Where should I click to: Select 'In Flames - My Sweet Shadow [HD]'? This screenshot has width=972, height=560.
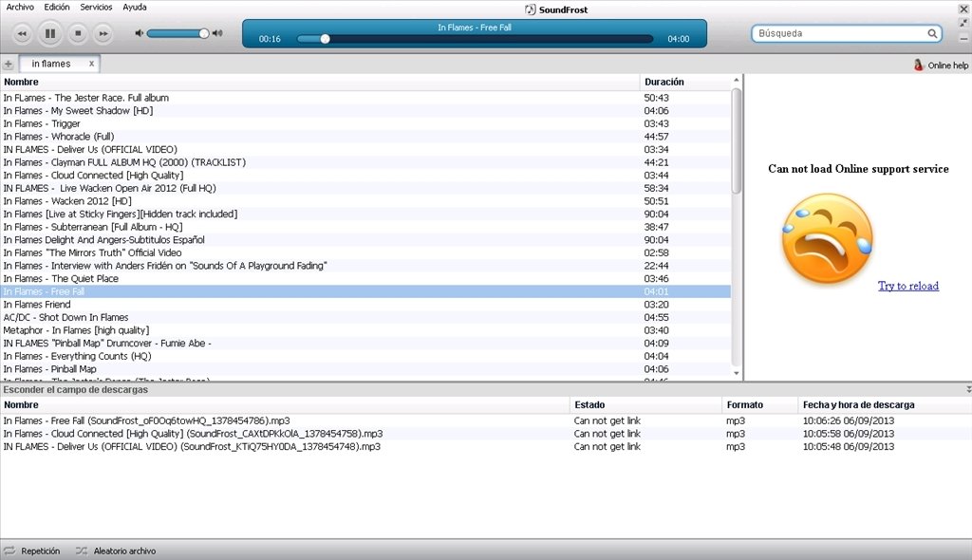(x=365, y=110)
